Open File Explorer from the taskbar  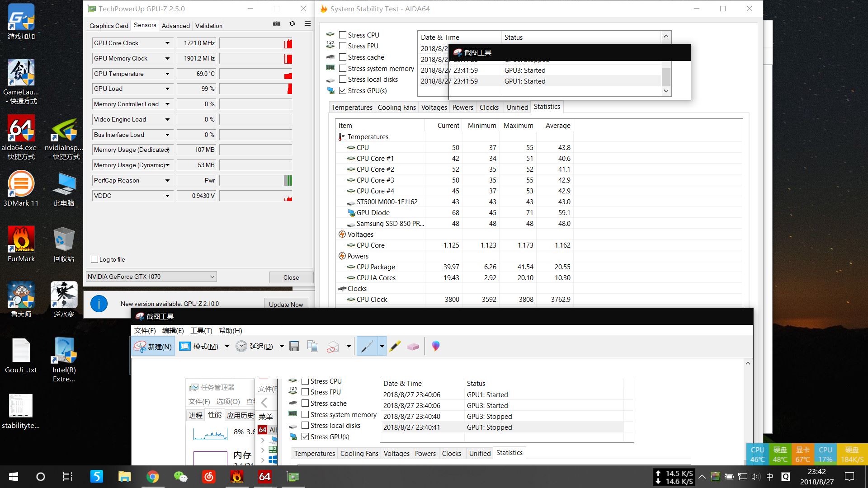[125, 477]
